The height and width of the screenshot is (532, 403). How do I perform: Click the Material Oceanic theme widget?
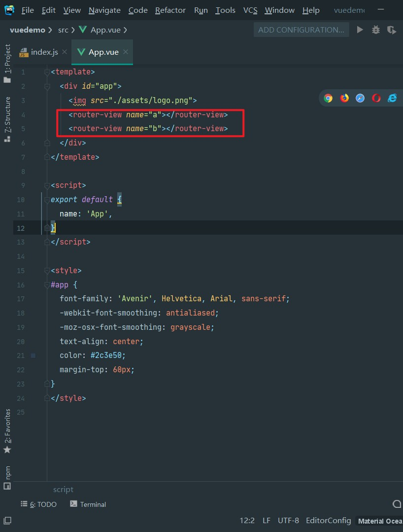380,521
